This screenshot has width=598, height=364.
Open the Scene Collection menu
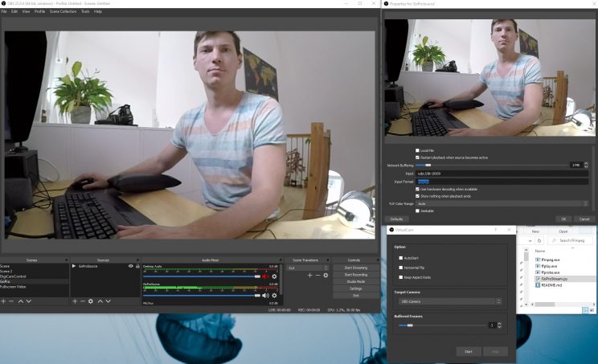coord(63,12)
